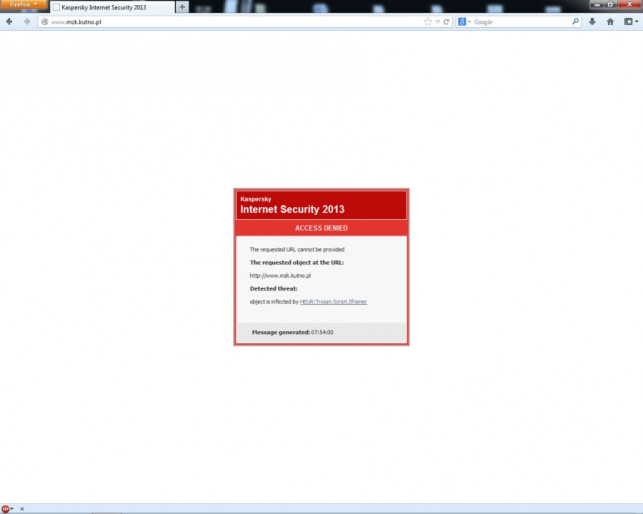Image resolution: width=643 pixels, height=514 pixels.
Task: Click the Adblock Plus icon in add-on bar
Action: (x=5, y=509)
